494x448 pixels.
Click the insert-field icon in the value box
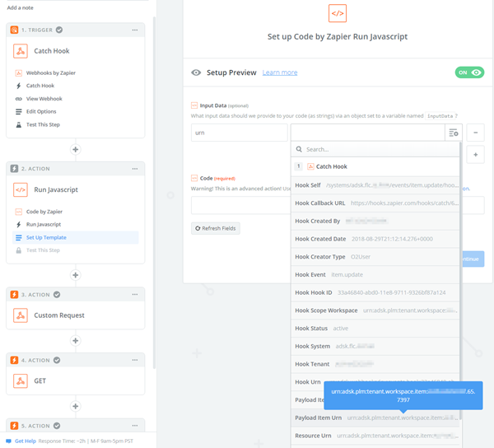point(454,133)
